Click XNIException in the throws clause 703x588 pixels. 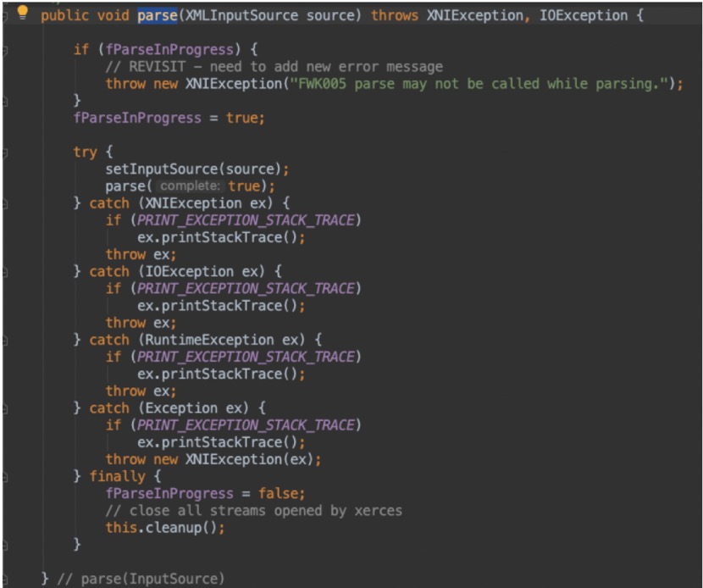[475, 16]
